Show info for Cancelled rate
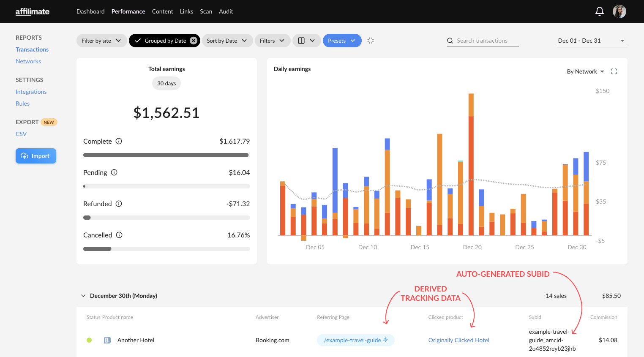Viewport: 644px width, 357px height. pos(119,235)
